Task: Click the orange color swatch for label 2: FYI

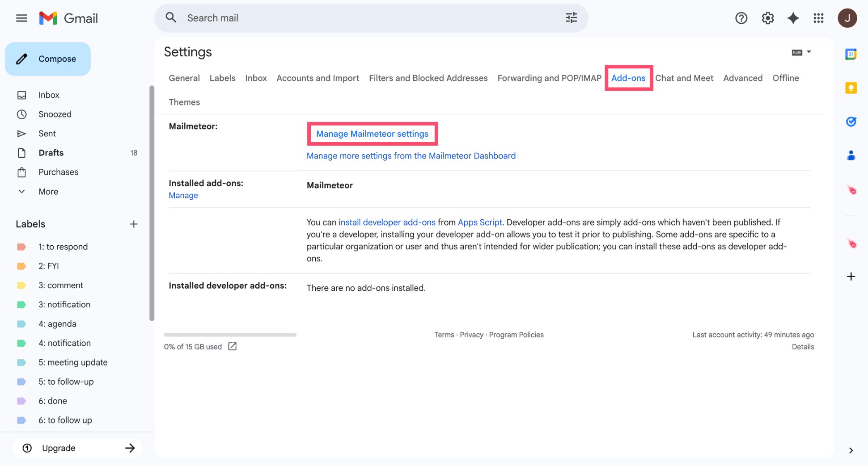Action: point(22,266)
